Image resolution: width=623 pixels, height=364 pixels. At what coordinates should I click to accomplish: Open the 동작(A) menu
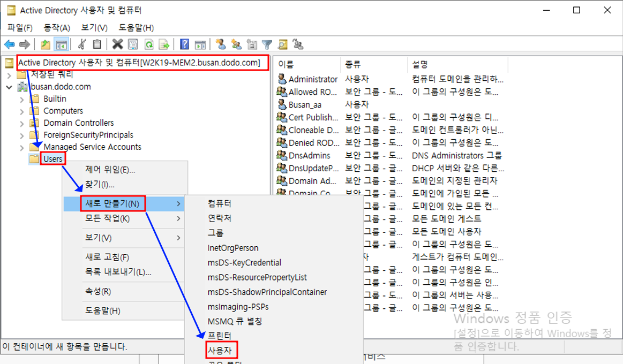point(57,27)
